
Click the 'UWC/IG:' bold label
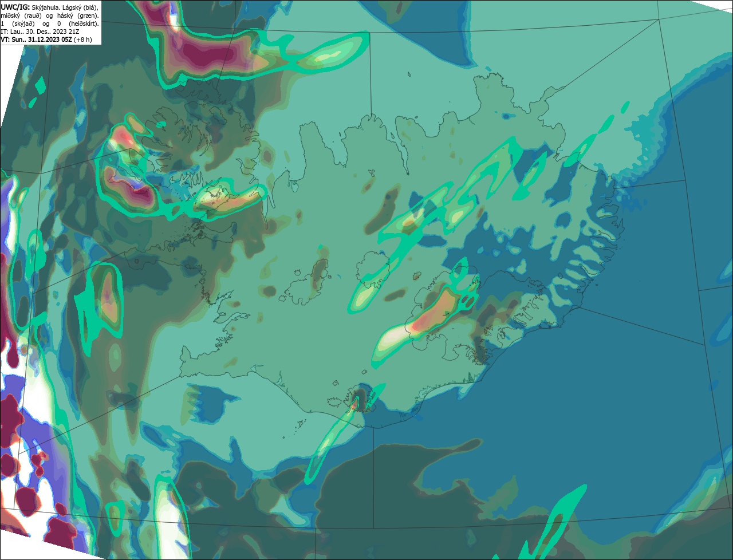click(x=15, y=7)
